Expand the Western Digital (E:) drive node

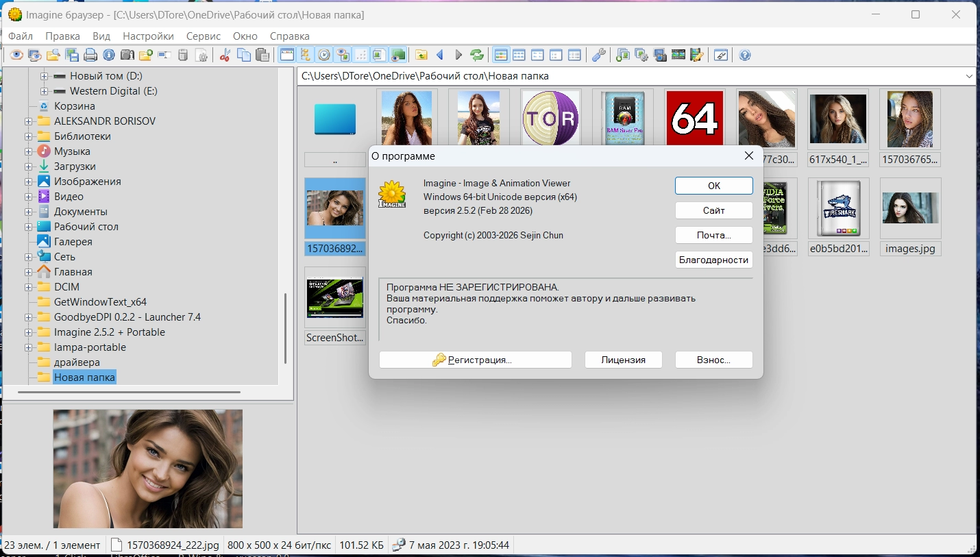point(44,91)
